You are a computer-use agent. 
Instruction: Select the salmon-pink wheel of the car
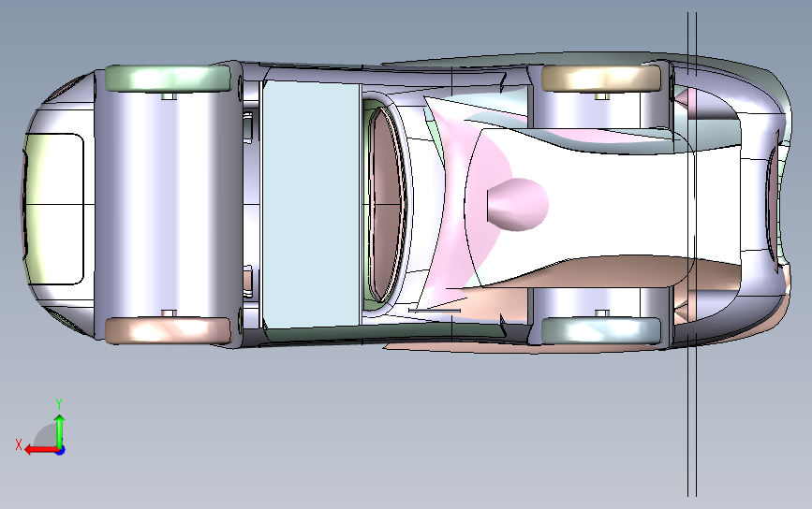168,330
